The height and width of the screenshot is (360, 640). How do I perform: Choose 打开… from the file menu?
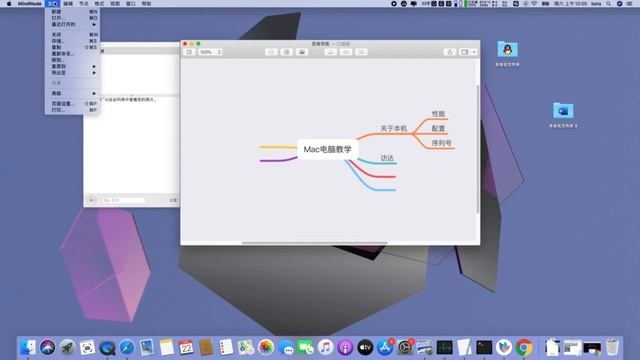(73, 18)
